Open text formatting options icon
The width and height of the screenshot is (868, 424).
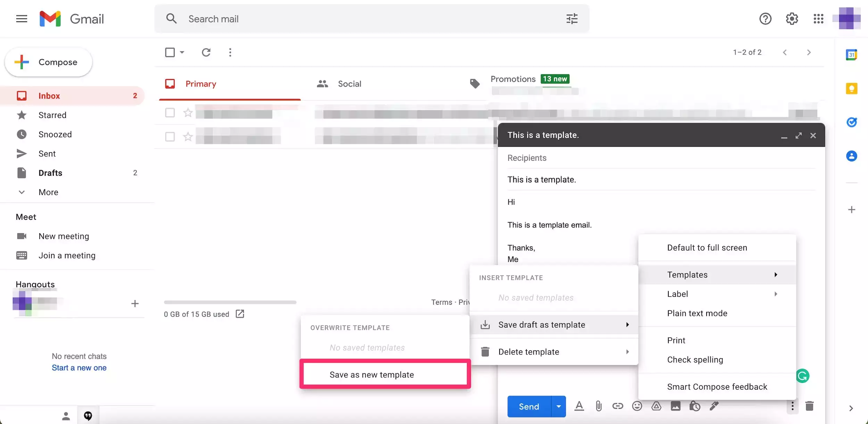(x=579, y=406)
